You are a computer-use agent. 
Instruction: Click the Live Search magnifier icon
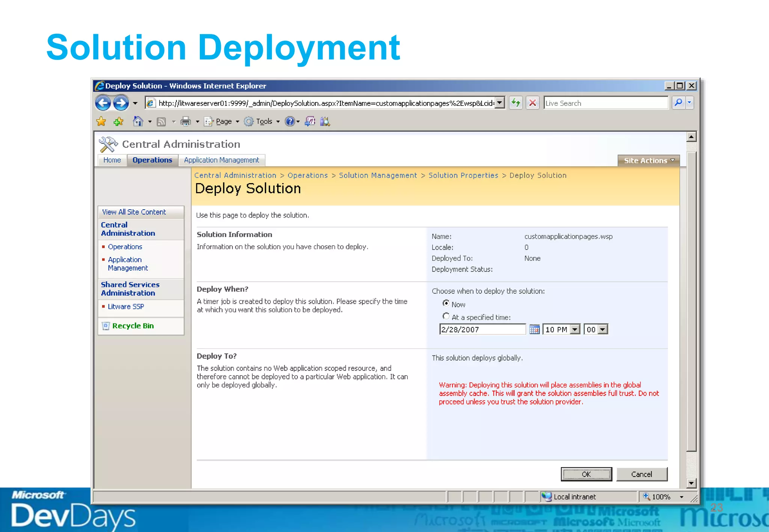(x=678, y=102)
